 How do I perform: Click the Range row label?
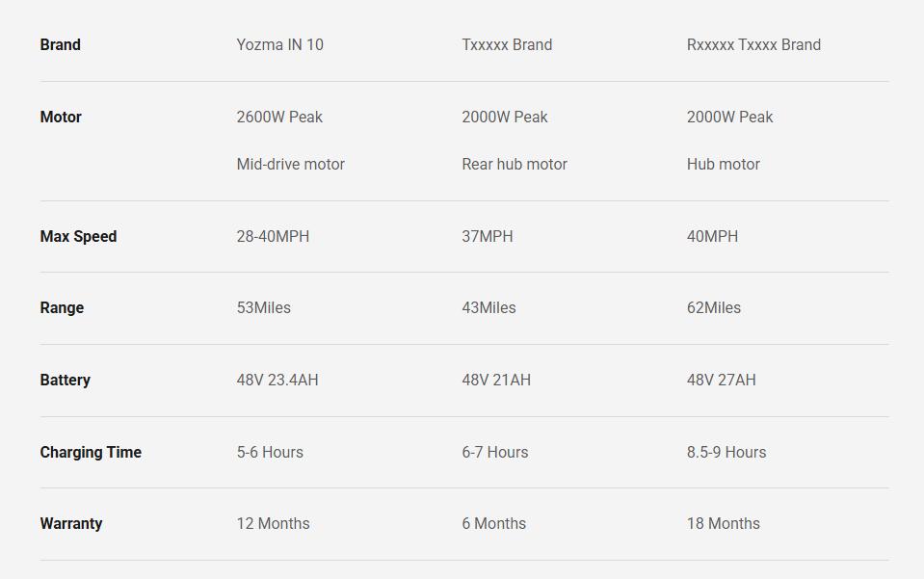tap(62, 307)
